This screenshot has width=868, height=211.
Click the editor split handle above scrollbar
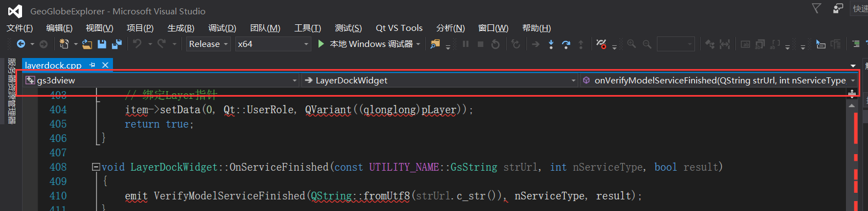pyautogui.click(x=852, y=93)
